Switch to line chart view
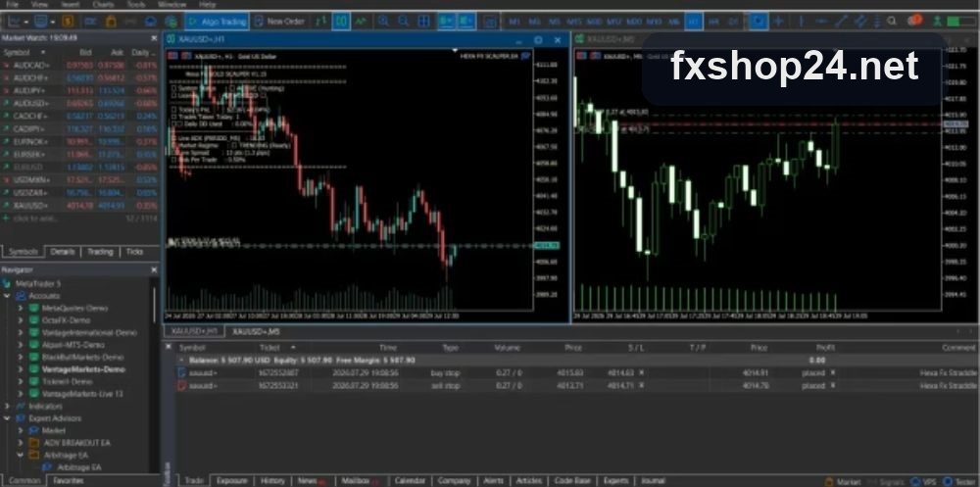980x487 pixels. pos(361,22)
